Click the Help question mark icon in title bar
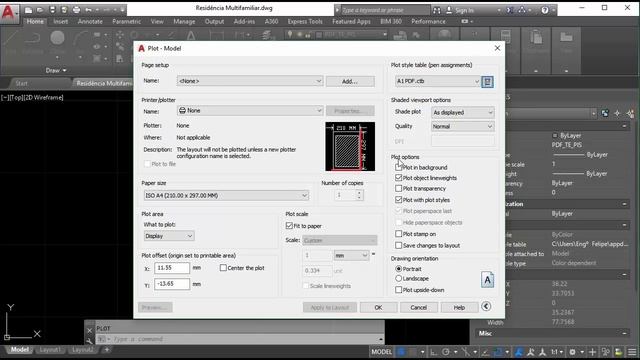The image size is (640, 360). [x=544, y=10]
